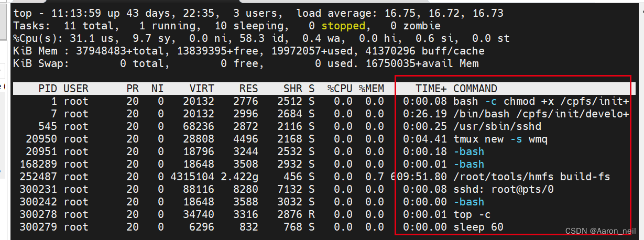
Task: Click PID 545
Action: [x=48, y=126]
